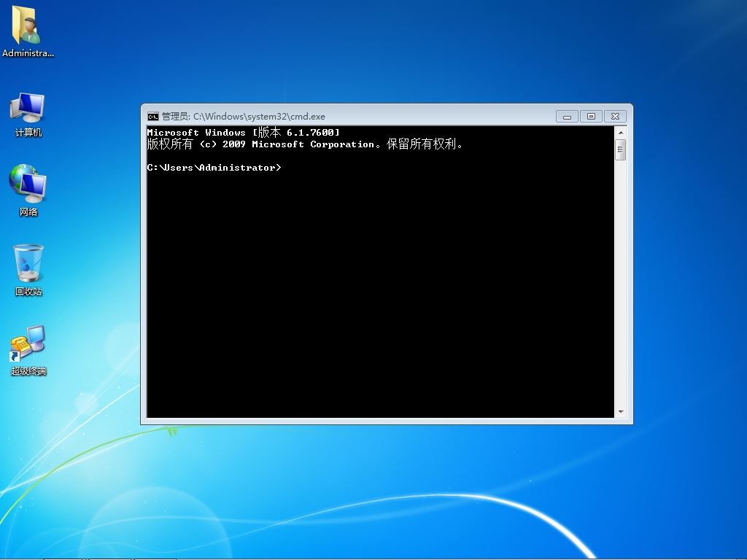Open the cmd.exe system menu icon
The image size is (747, 560).
point(153,116)
